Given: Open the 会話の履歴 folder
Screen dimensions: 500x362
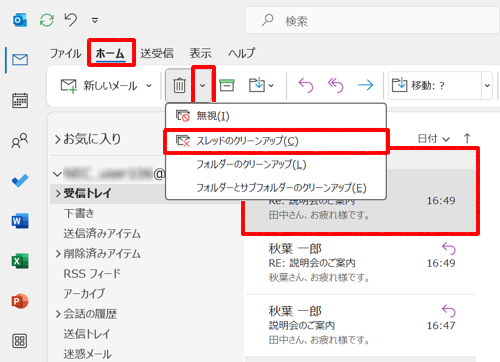Looking at the screenshot, I should pyautogui.click(x=90, y=314).
